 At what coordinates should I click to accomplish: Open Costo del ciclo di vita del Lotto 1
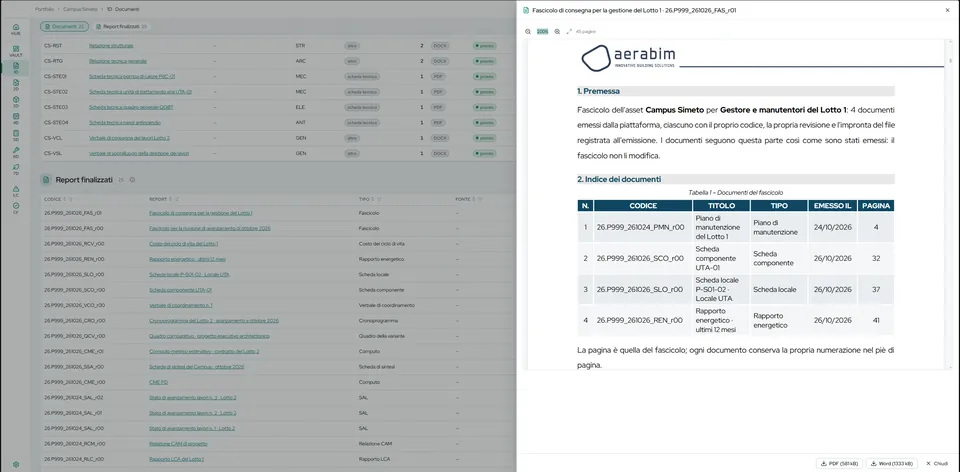click(x=184, y=244)
